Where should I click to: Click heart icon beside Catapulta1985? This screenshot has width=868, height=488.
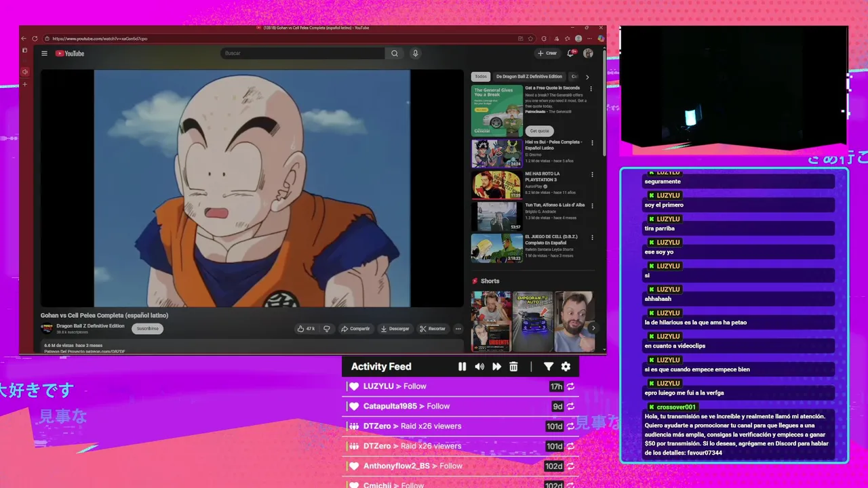354,407
